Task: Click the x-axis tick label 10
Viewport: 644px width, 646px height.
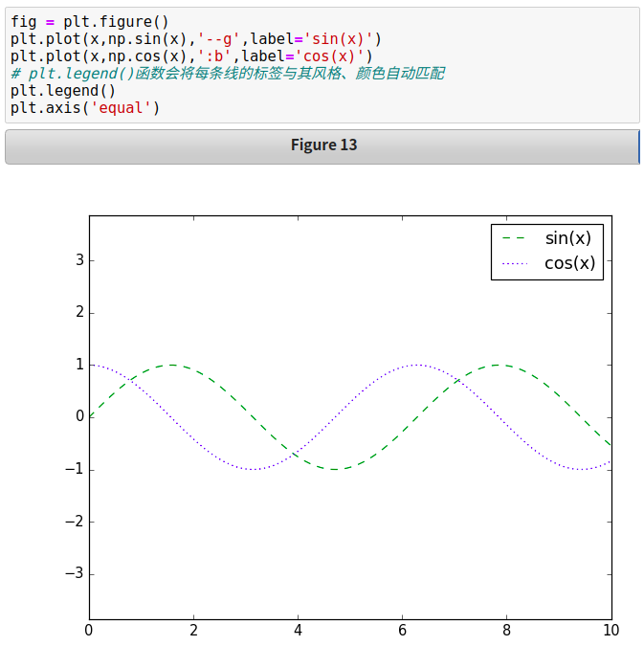Action: click(611, 630)
